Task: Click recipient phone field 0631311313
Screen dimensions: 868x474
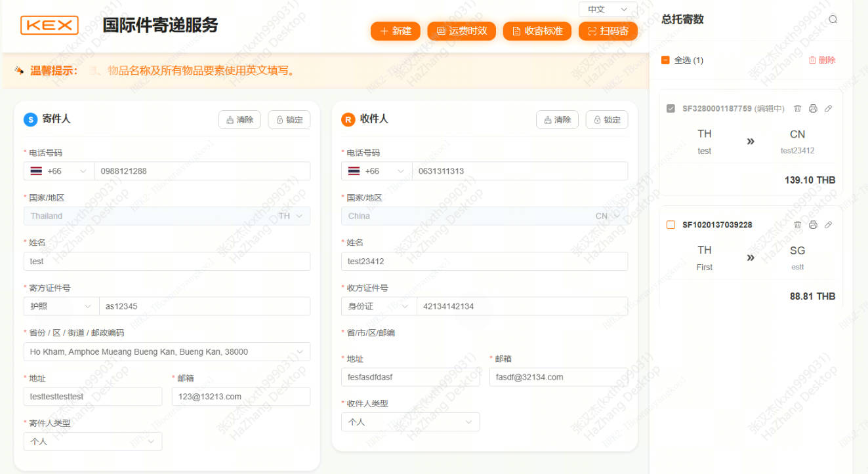Action: [x=520, y=171]
